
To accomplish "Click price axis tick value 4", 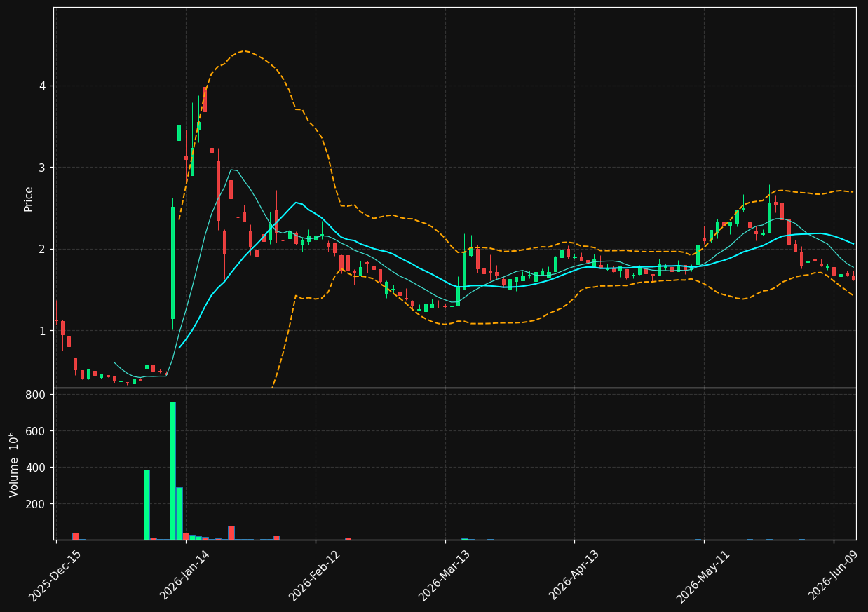I will [43, 86].
